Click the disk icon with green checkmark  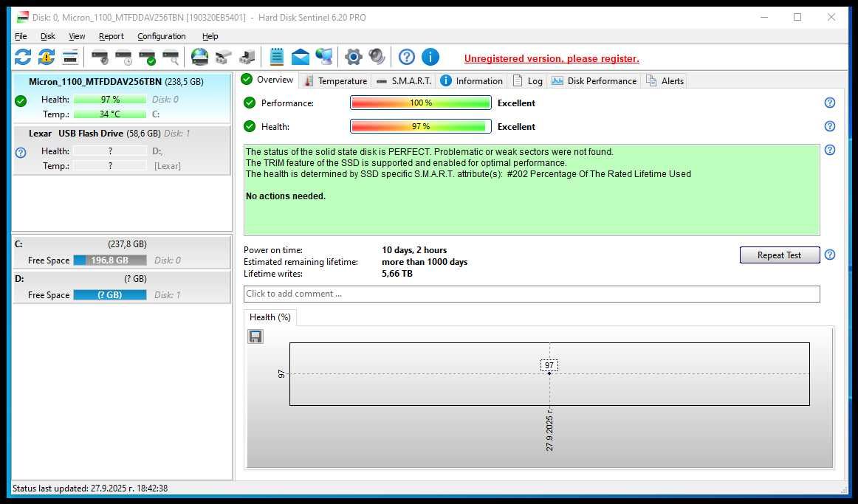click(147, 57)
